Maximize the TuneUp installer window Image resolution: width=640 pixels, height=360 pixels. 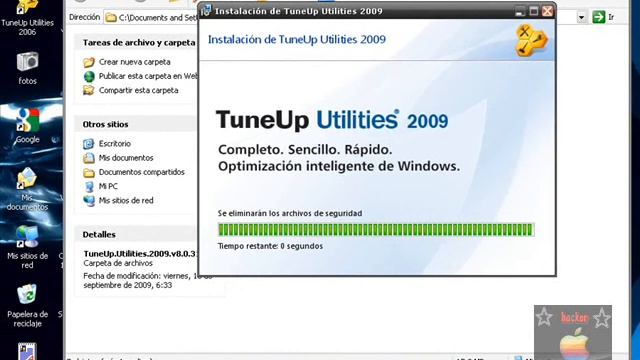point(533,11)
